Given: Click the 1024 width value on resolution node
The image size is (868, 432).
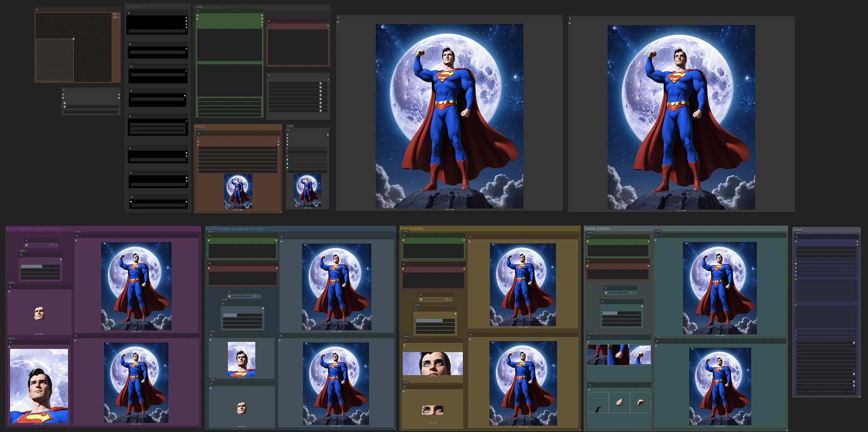Looking at the screenshot, I should [x=115, y=14].
